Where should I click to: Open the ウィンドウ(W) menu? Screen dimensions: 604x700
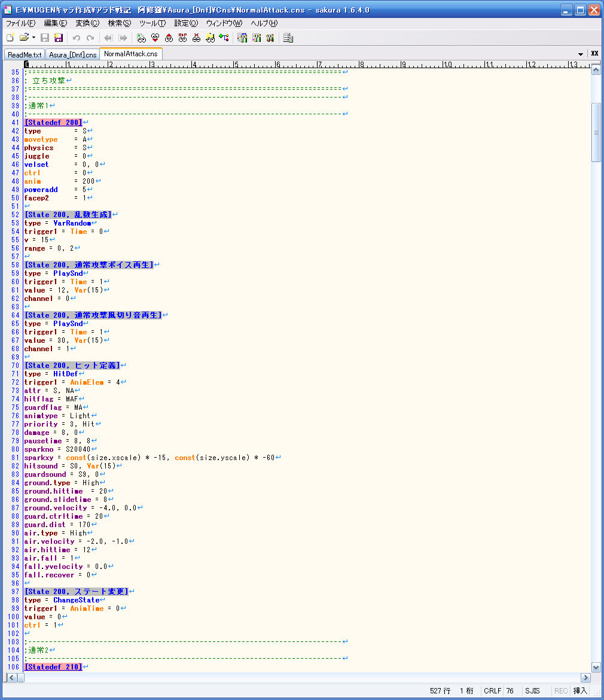tap(224, 23)
